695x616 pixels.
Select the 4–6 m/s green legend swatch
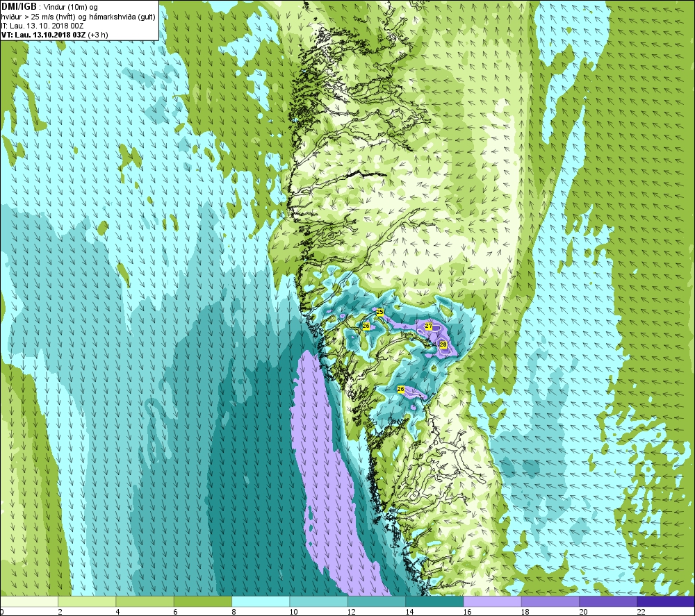click(145, 601)
